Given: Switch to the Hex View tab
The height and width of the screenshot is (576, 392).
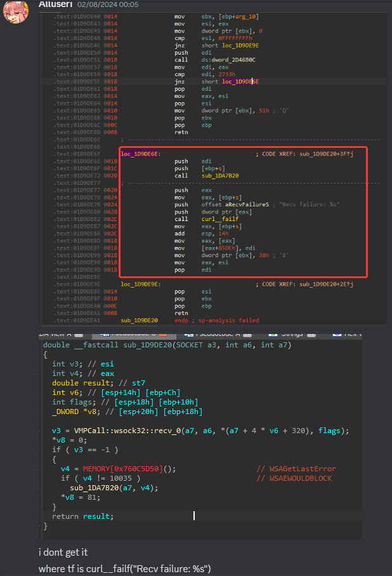Looking at the screenshot, I should (354, 333).
